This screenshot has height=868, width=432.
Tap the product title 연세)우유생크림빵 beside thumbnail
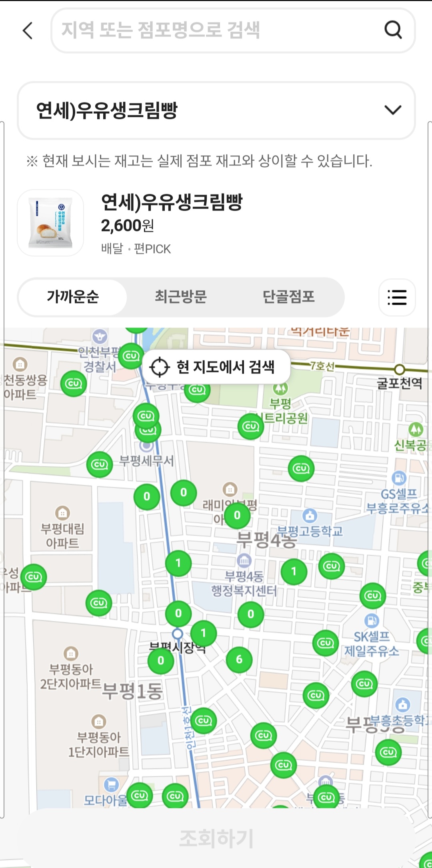[172, 202]
